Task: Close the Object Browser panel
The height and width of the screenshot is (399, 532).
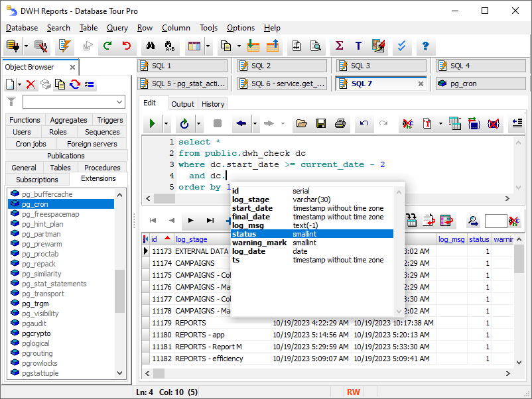Action: [x=72, y=67]
